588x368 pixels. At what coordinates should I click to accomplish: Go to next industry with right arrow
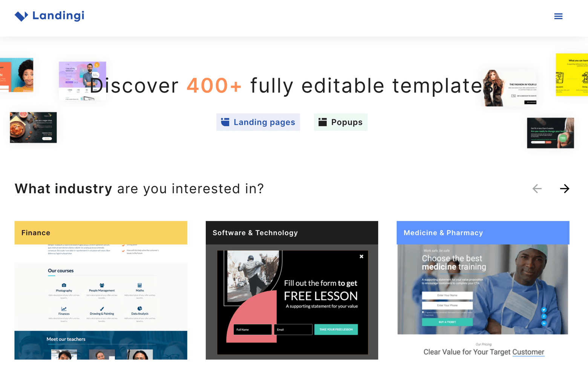pos(564,189)
